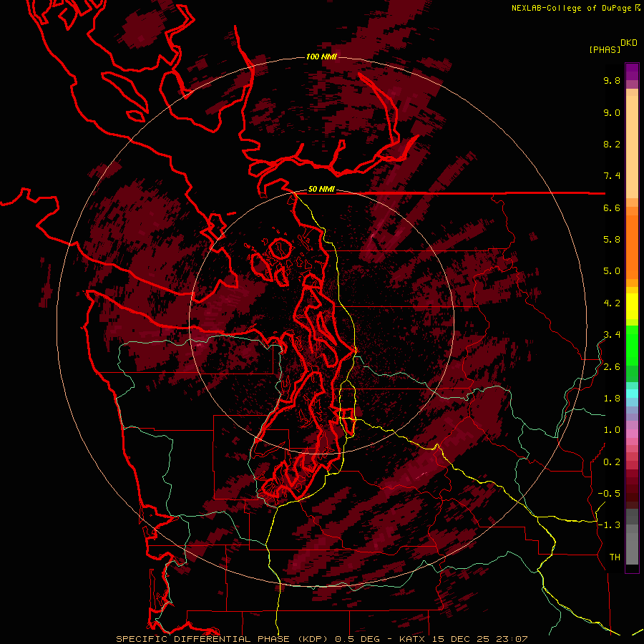Screen dimensions: 644x644
Task: Click the "NEXLAB-College of DuPage" label
Action: (x=572, y=8)
